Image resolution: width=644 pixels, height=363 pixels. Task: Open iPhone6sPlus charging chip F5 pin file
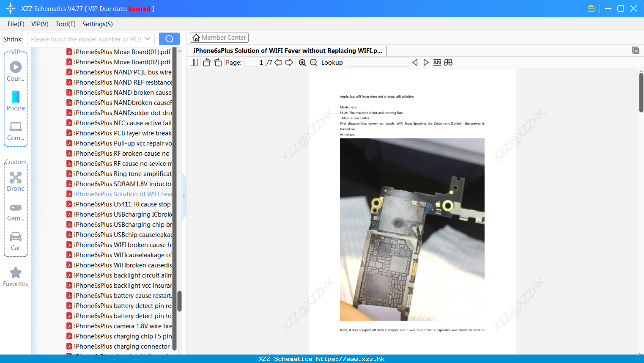tap(119, 336)
